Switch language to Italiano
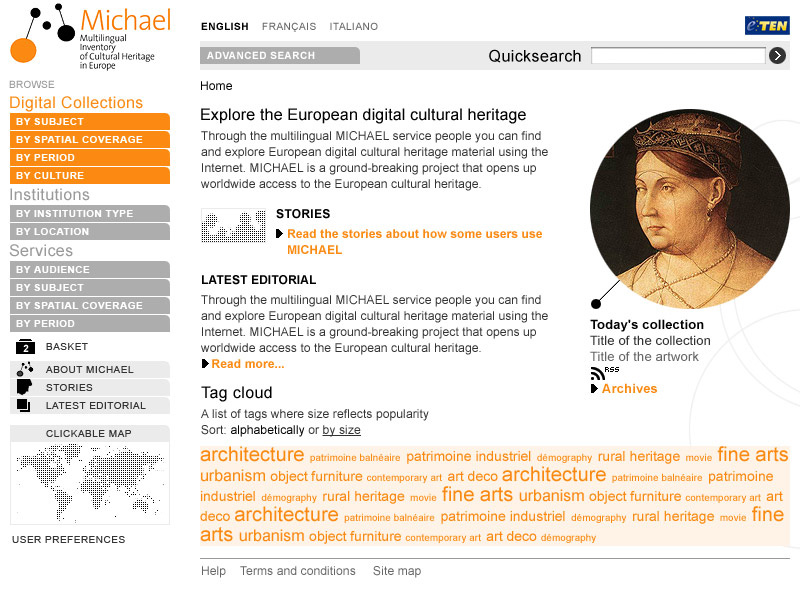Viewport: 800px width, 590px height. coord(354,27)
